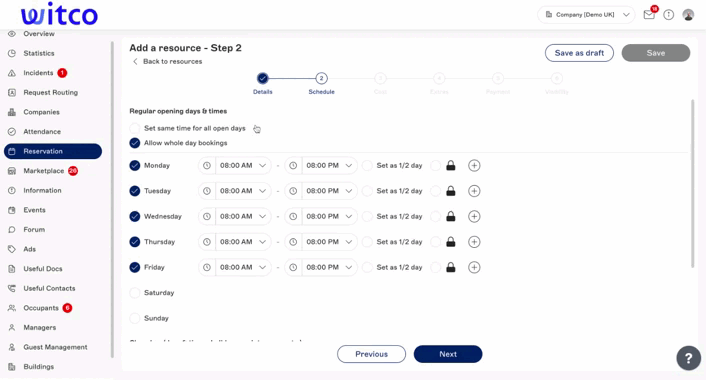
Task: Click the Friday lock icon
Action: click(451, 267)
